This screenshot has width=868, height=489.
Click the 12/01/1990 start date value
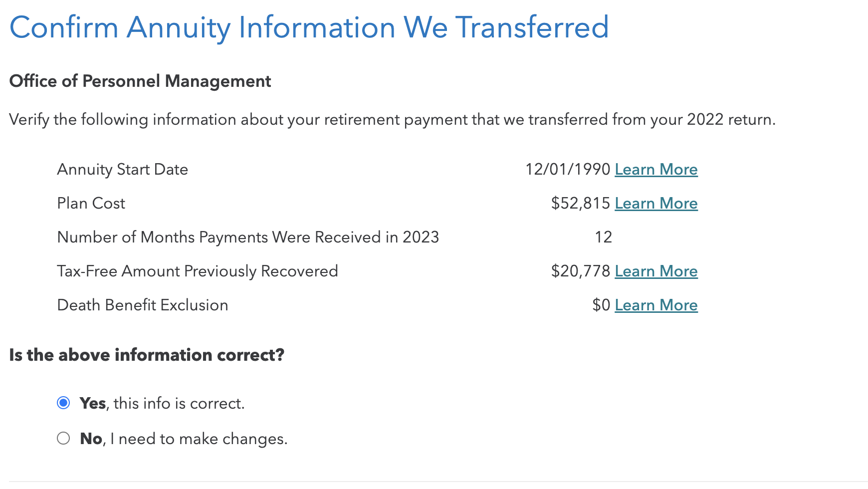pyautogui.click(x=568, y=170)
